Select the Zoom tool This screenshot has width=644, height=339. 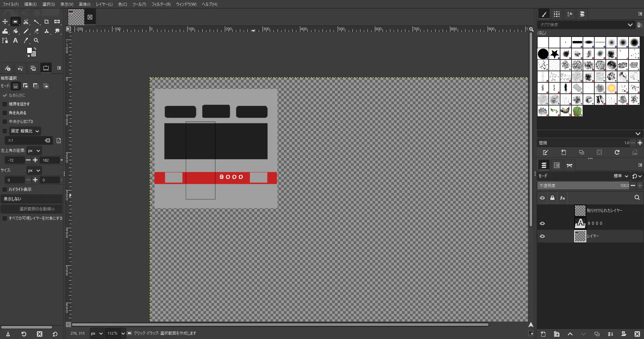(x=36, y=41)
